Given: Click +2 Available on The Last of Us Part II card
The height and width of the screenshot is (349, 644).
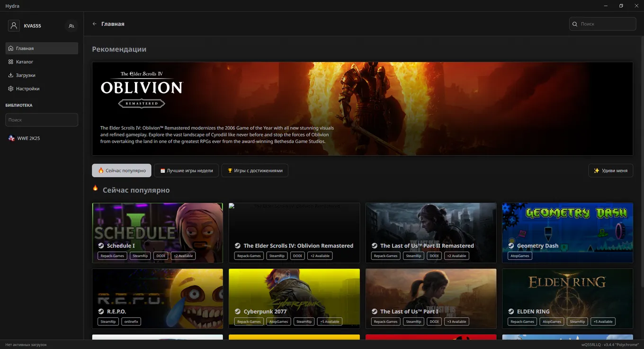Looking at the screenshot, I should tap(456, 256).
